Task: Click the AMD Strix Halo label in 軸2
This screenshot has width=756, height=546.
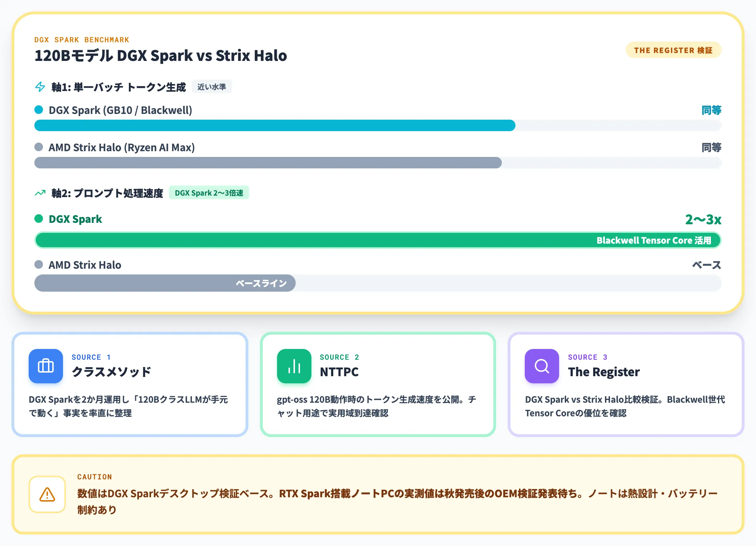Action: (x=85, y=265)
